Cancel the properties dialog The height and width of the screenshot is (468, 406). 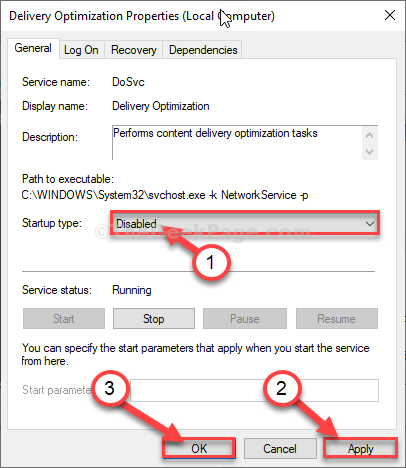[280, 448]
